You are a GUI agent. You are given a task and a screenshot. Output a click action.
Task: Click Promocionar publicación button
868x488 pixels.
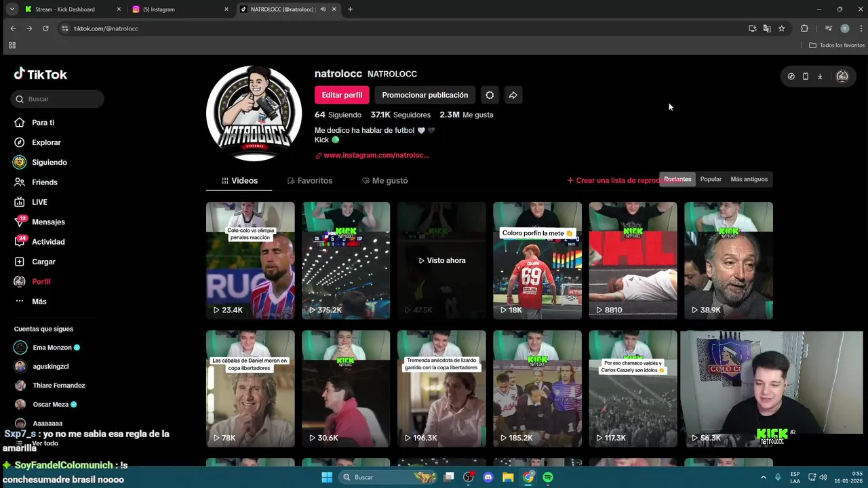click(x=425, y=95)
